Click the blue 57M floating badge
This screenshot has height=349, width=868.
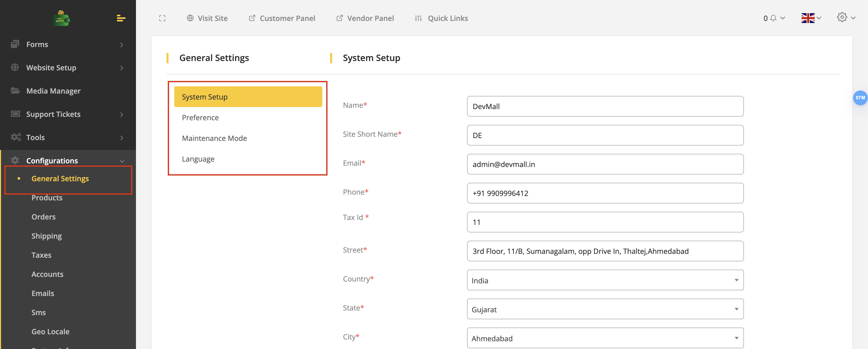[x=860, y=98]
